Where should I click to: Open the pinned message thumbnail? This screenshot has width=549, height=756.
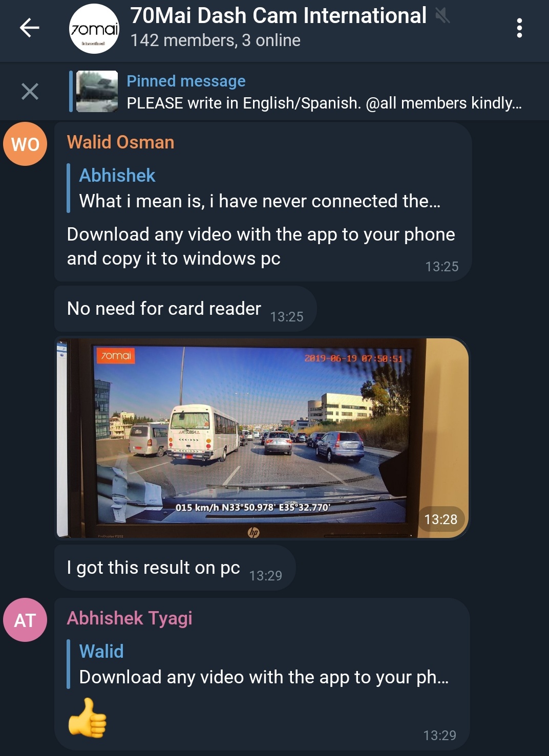click(97, 92)
